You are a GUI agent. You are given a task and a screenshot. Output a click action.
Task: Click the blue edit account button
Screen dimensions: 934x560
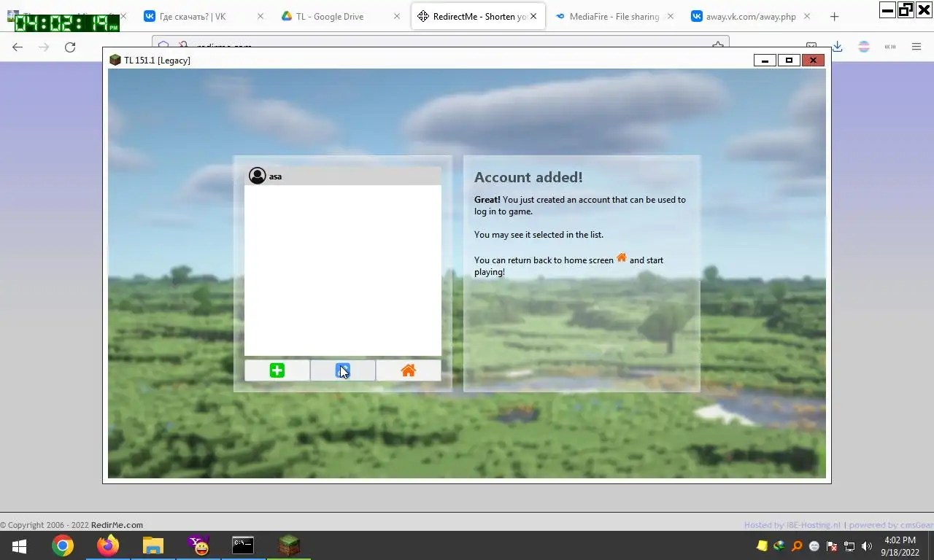pyautogui.click(x=343, y=370)
